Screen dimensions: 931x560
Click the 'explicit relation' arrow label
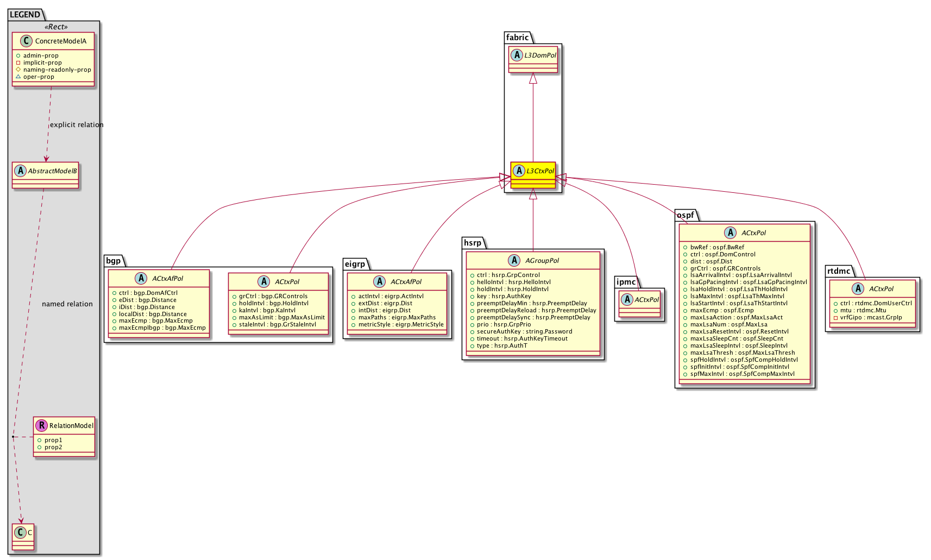click(x=77, y=125)
